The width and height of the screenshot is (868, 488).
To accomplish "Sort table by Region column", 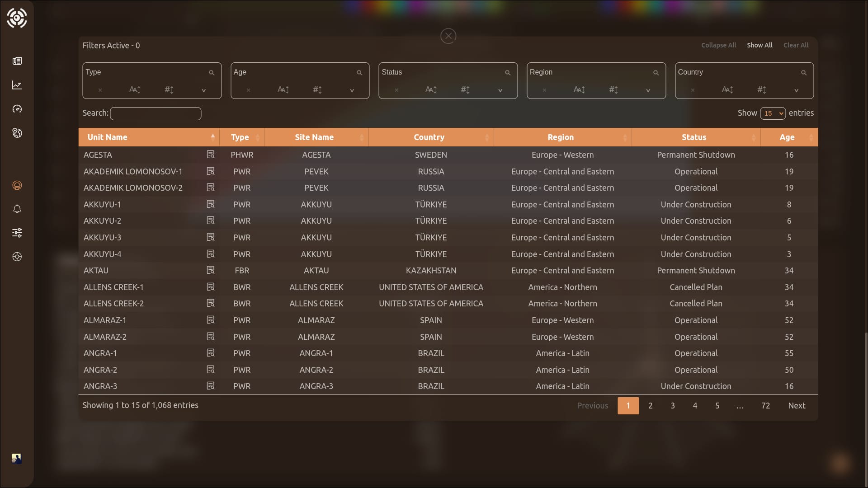I will pos(563,137).
